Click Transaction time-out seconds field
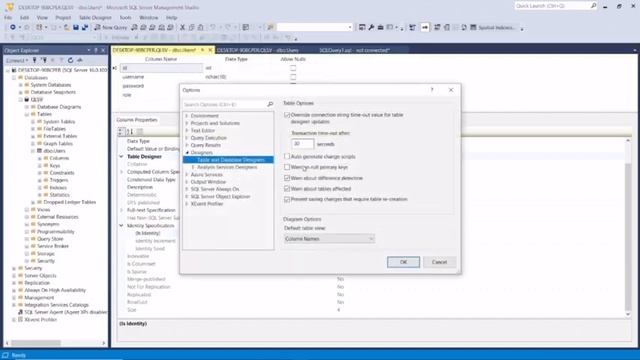Image resolution: width=640 pixels, height=360 pixels. tap(302, 144)
